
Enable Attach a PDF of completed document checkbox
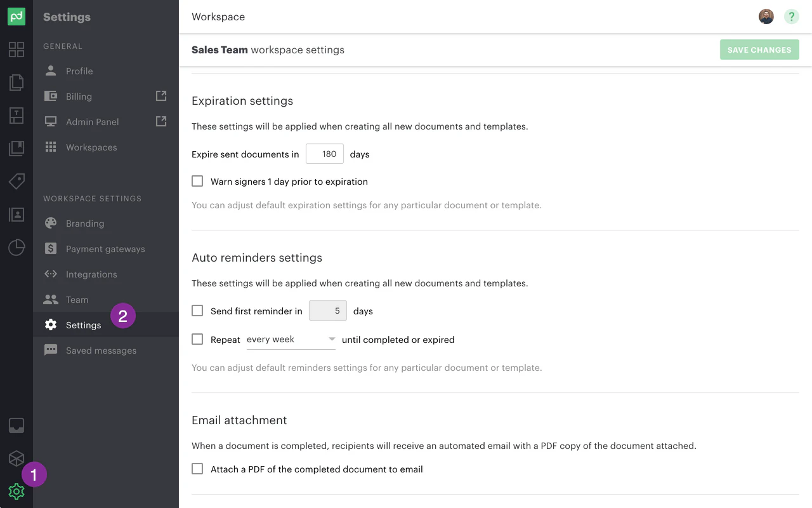[197, 469]
